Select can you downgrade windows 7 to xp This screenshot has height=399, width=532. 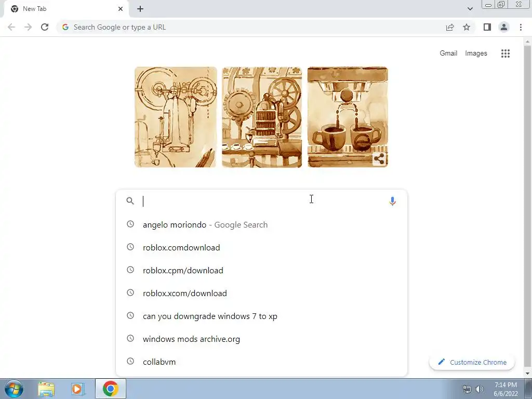click(261, 316)
